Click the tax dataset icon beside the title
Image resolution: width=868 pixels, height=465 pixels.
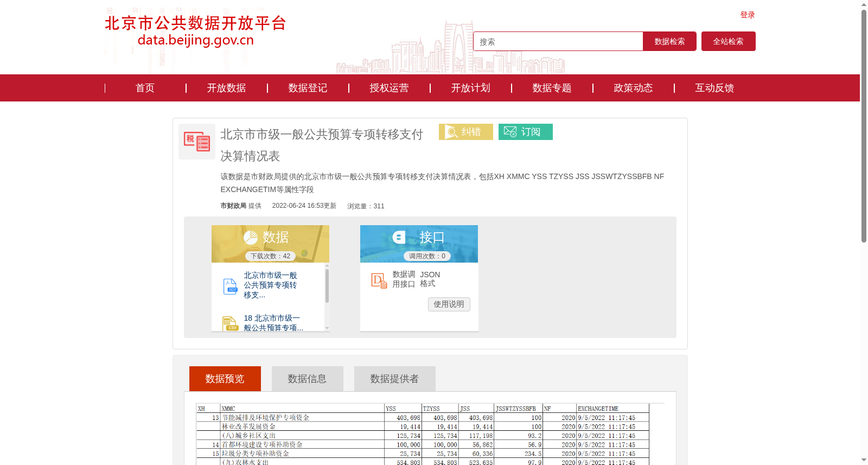[x=197, y=142]
